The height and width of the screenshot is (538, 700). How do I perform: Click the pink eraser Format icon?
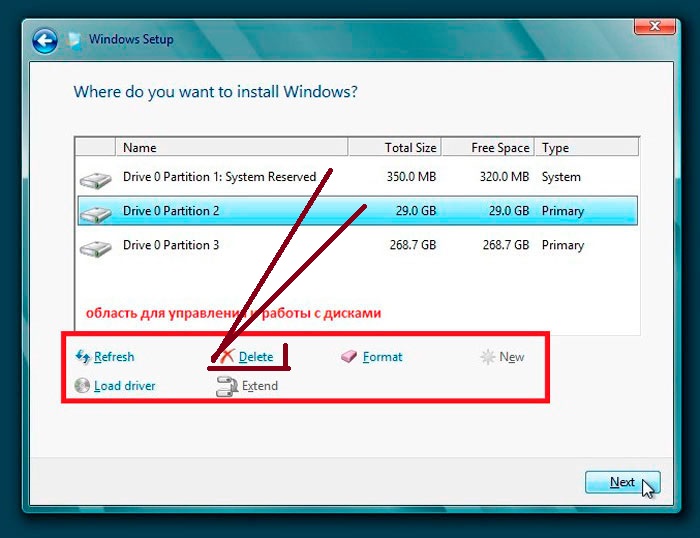click(349, 356)
